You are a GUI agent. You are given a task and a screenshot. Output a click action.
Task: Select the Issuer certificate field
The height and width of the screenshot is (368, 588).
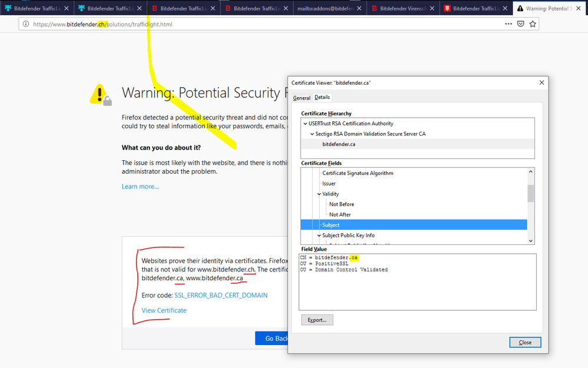pos(329,184)
